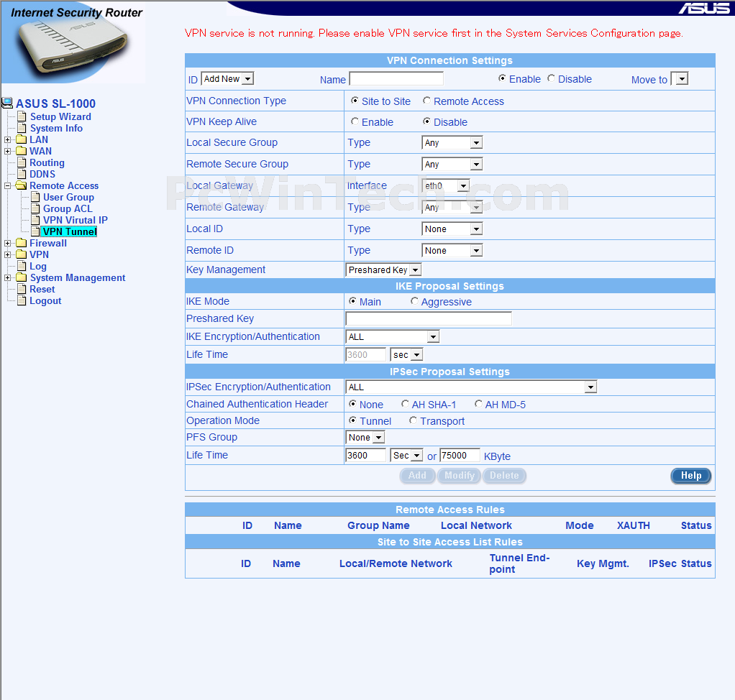Viewport: 735px width, 700px height.
Task: Expand the WAN tree node
Action: tap(7, 151)
